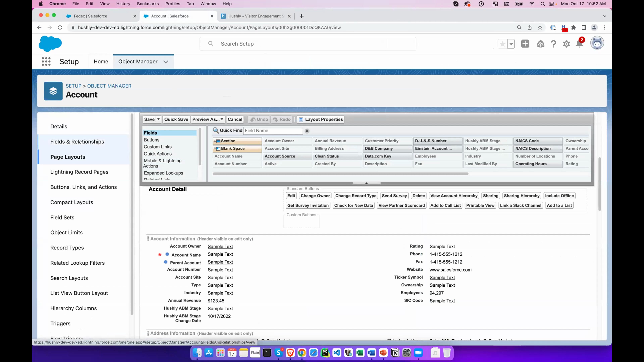
Task: Click the Trailhead guidance icon
Action: click(x=540, y=44)
